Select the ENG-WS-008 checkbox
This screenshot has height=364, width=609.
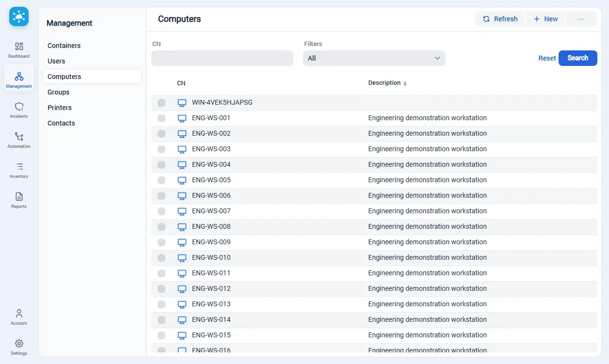[x=161, y=227]
